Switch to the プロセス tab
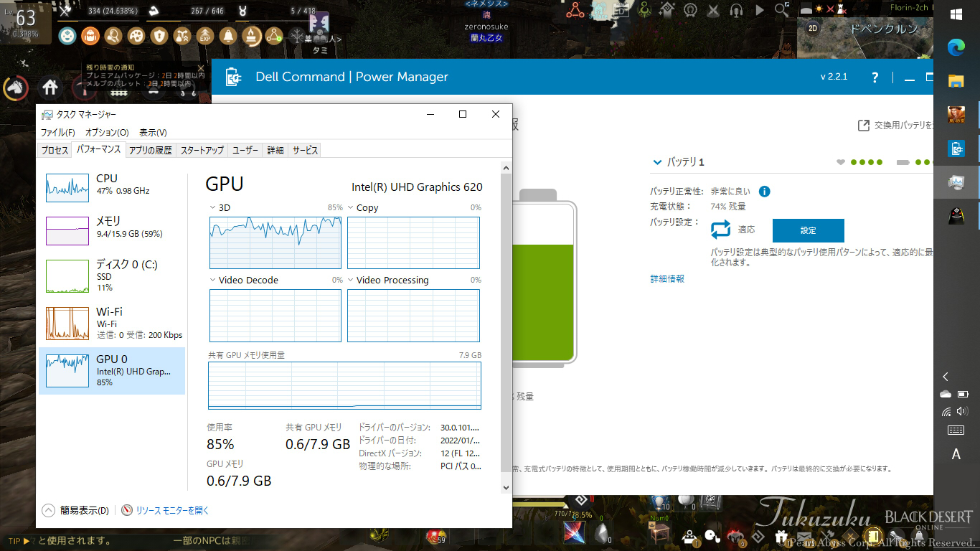This screenshot has width=980, height=551. pos(55,151)
